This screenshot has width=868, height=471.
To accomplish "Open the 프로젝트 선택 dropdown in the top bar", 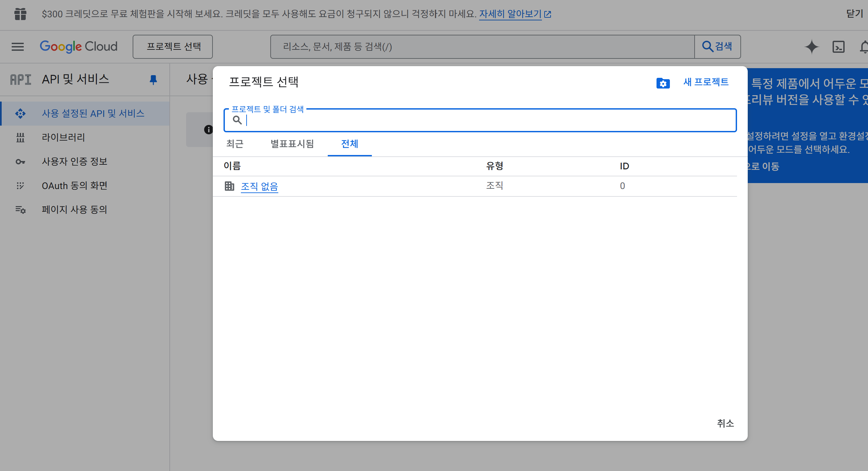I will pyautogui.click(x=172, y=46).
